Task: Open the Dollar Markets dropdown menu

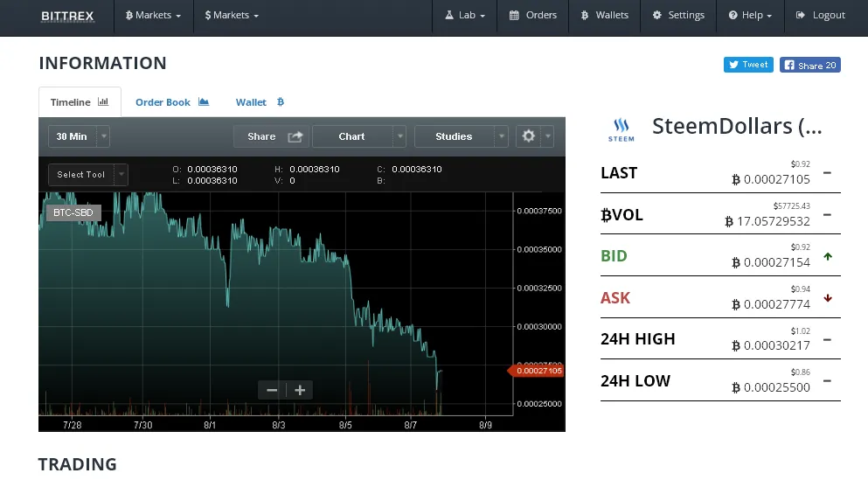Action: (x=232, y=16)
